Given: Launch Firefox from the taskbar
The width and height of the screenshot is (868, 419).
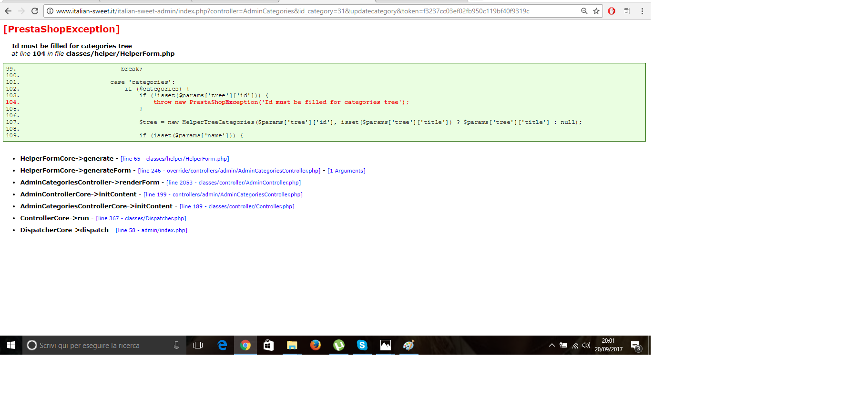Looking at the screenshot, I should pyautogui.click(x=316, y=345).
